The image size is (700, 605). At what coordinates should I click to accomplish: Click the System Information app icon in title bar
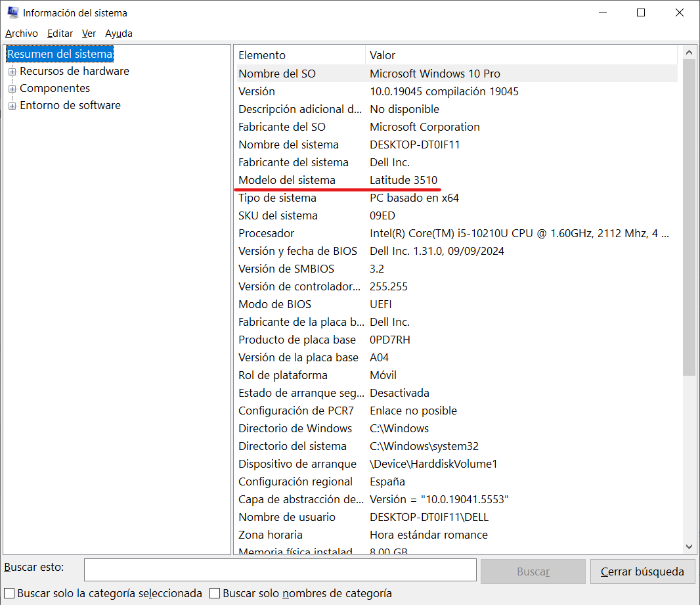(x=12, y=12)
